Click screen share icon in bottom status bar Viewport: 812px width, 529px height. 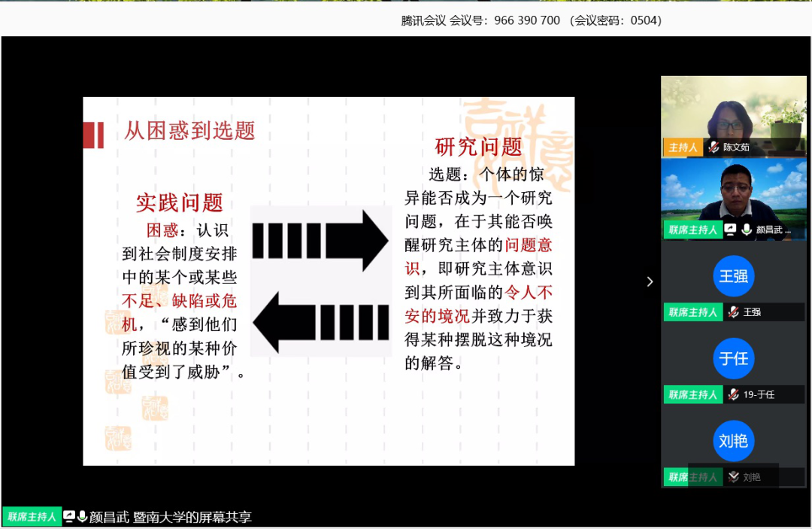click(x=69, y=517)
